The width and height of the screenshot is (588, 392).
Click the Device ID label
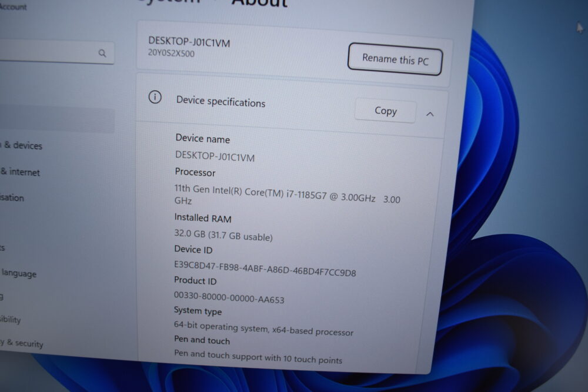point(193,249)
